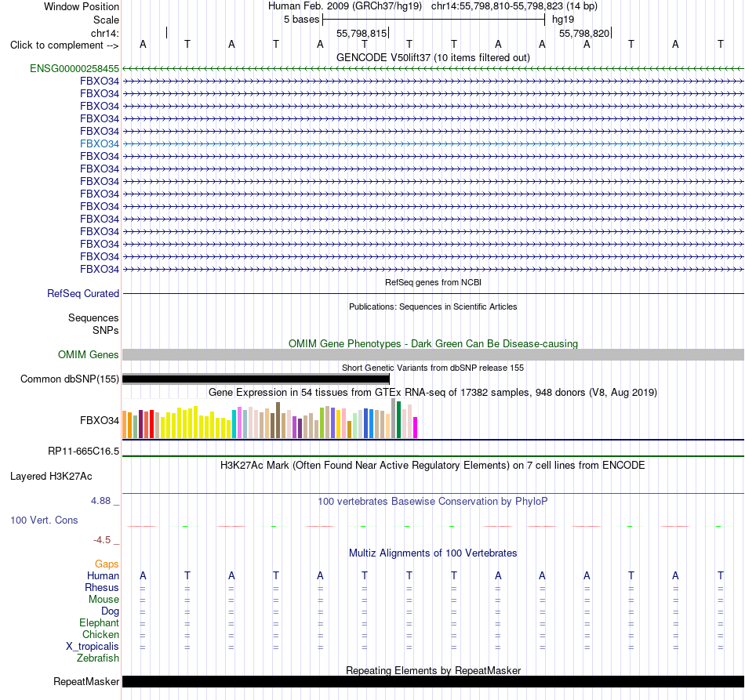Click the GTEx Gene Expression track title
The height and width of the screenshot is (700, 745).
(433, 392)
